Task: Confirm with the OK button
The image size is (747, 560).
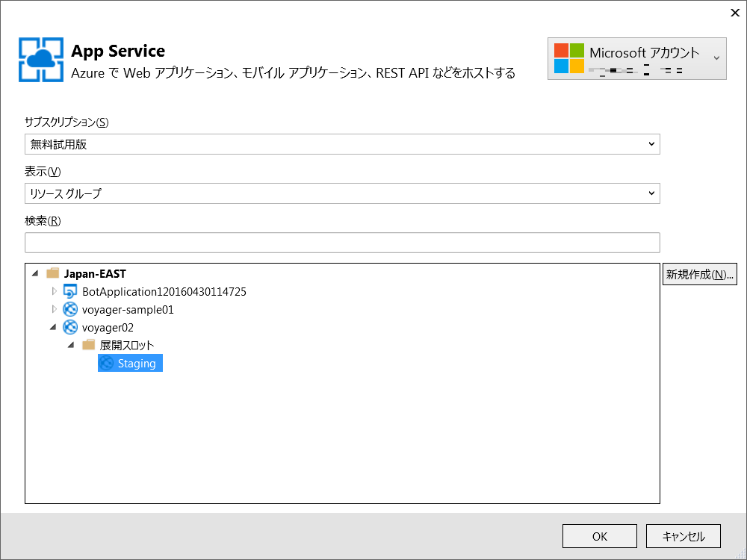Action: click(599, 536)
